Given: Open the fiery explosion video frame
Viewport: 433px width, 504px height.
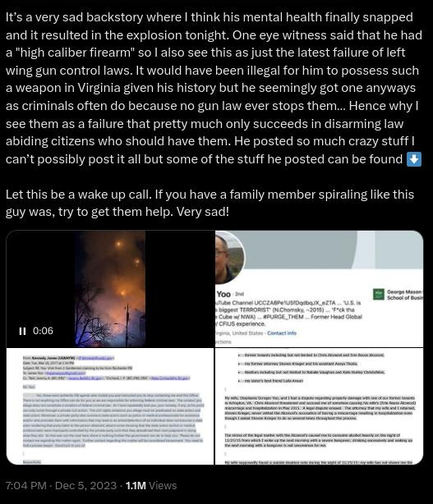Looking at the screenshot, I should tap(110, 289).
